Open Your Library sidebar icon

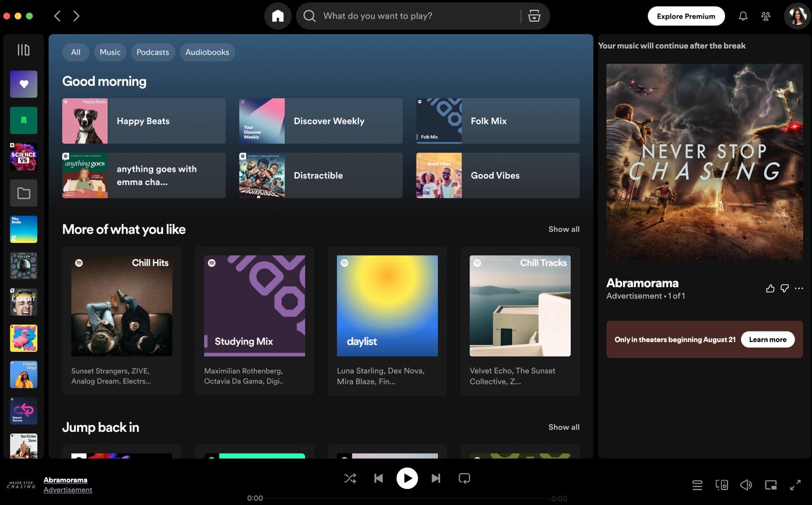23,50
